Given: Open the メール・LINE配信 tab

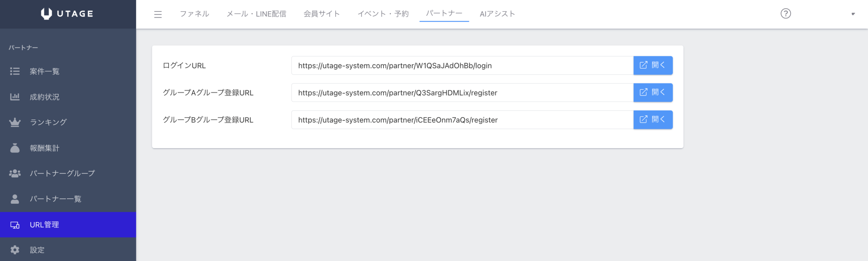Looking at the screenshot, I should point(256,14).
